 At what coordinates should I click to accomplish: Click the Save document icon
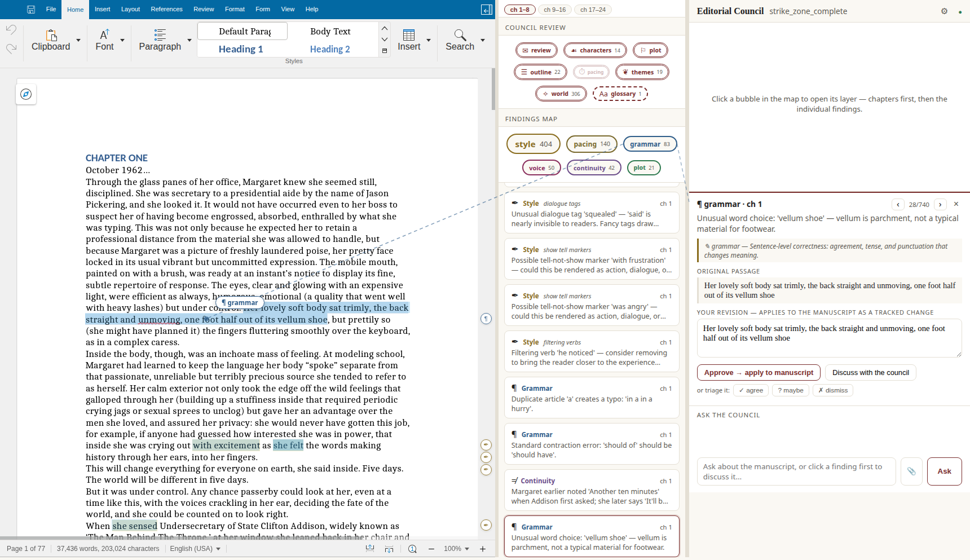(x=31, y=10)
